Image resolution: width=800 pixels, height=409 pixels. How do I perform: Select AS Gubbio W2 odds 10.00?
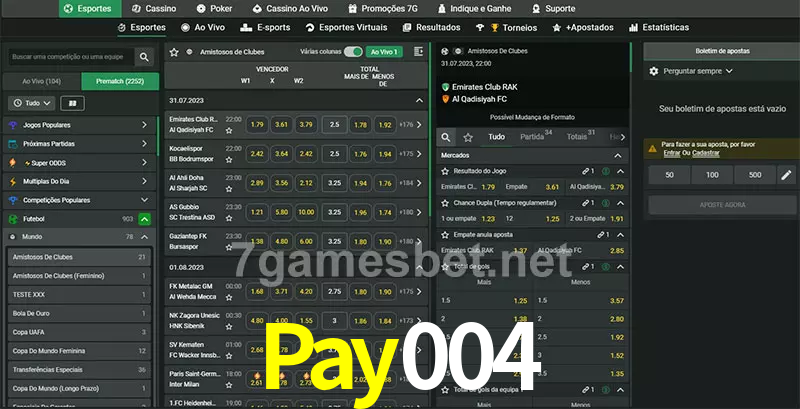(306, 212)
